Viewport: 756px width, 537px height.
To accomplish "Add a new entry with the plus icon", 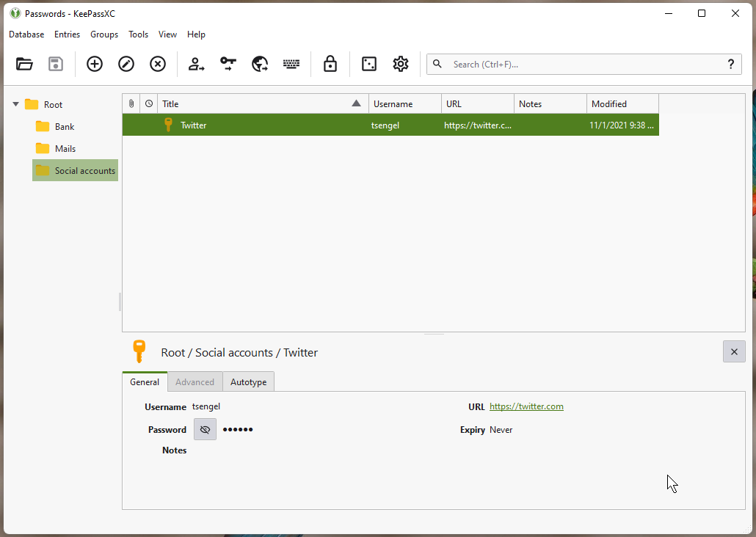I will [95, 64].
